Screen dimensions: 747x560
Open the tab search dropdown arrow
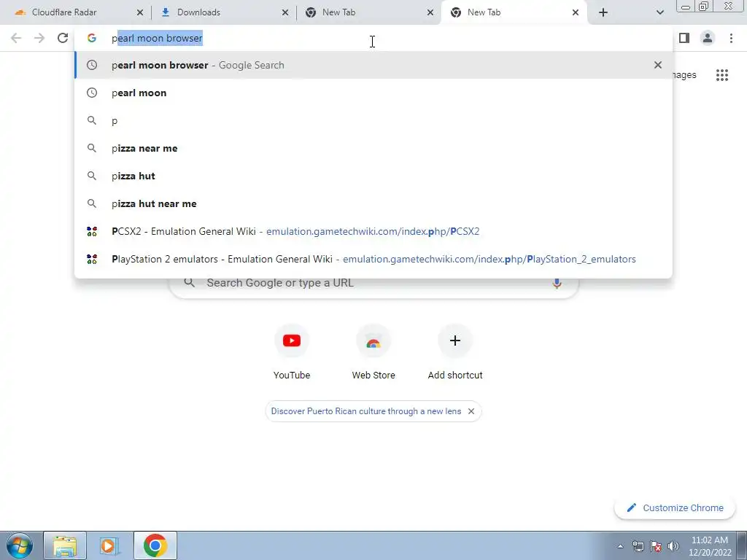pos(659,12)
